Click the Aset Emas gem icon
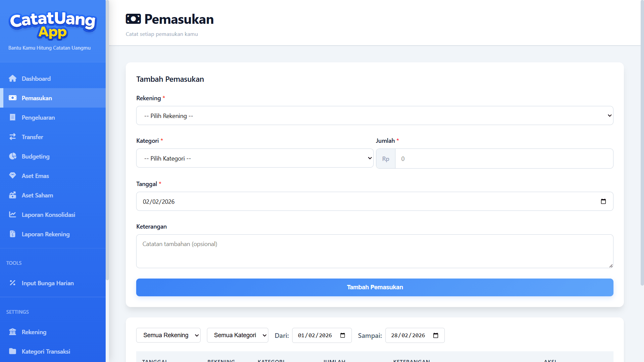Screen dimensions: 644x362 click(13, 176)
